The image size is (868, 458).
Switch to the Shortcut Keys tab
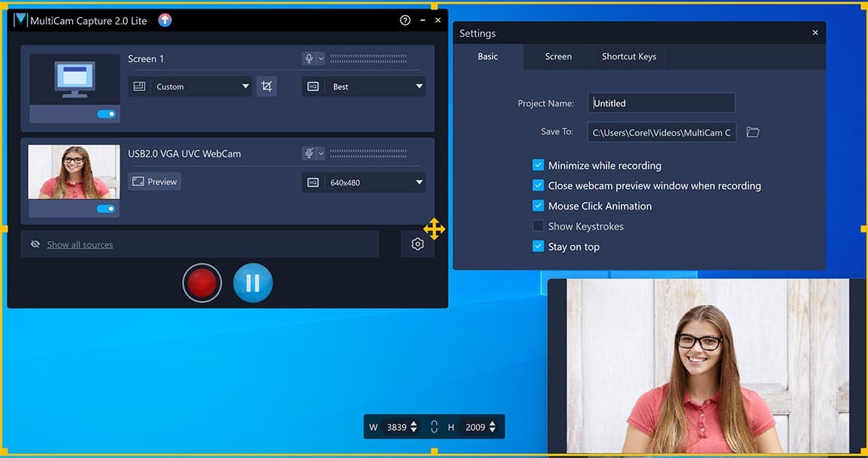[628, 56]
